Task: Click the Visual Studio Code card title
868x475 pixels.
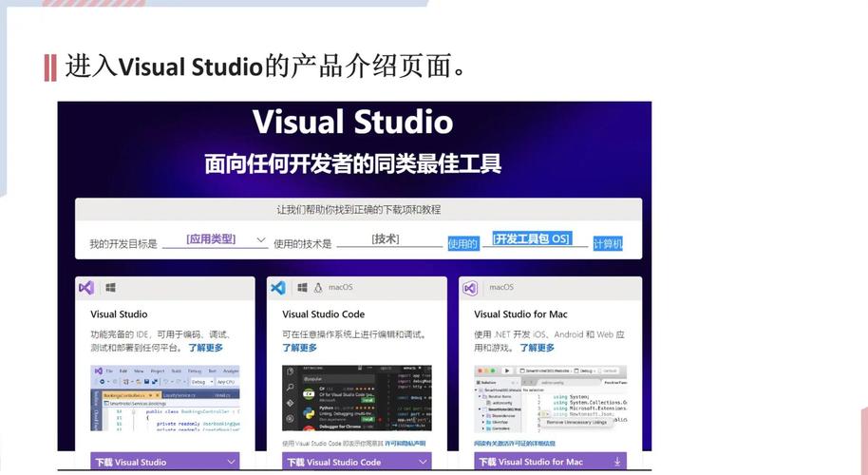Action: coord(323,313)
